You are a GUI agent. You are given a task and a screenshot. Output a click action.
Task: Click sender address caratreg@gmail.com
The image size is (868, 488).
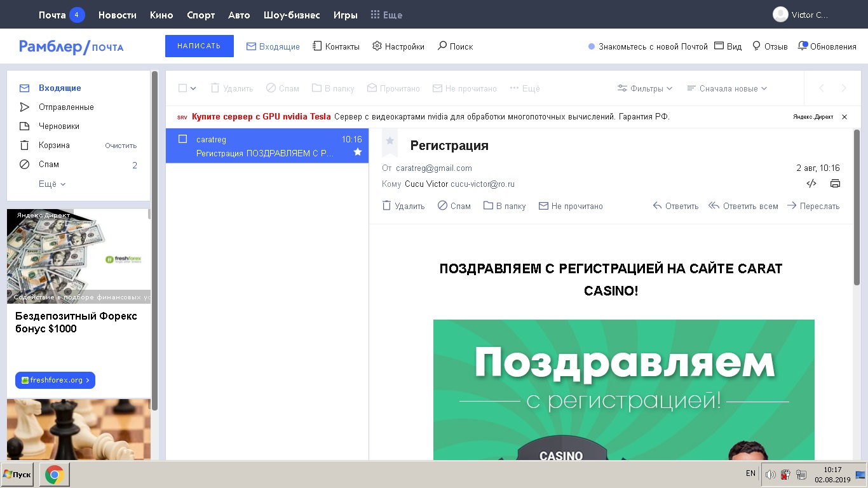pyautogui.click(x=434, y=168)
